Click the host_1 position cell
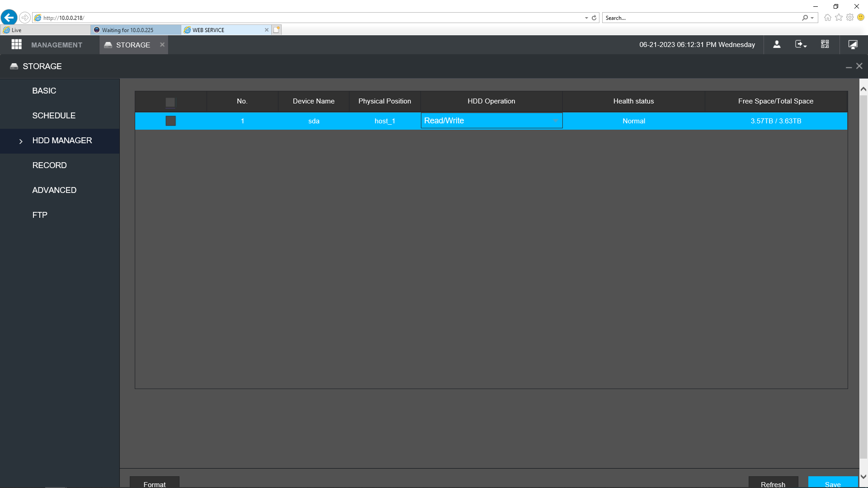Viewport: 868px width, 488px height. coord(385,121)
